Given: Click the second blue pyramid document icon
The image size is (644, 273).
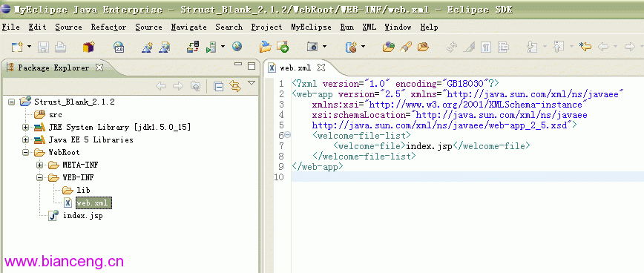Looking at the screenshot, I should 164,47.
